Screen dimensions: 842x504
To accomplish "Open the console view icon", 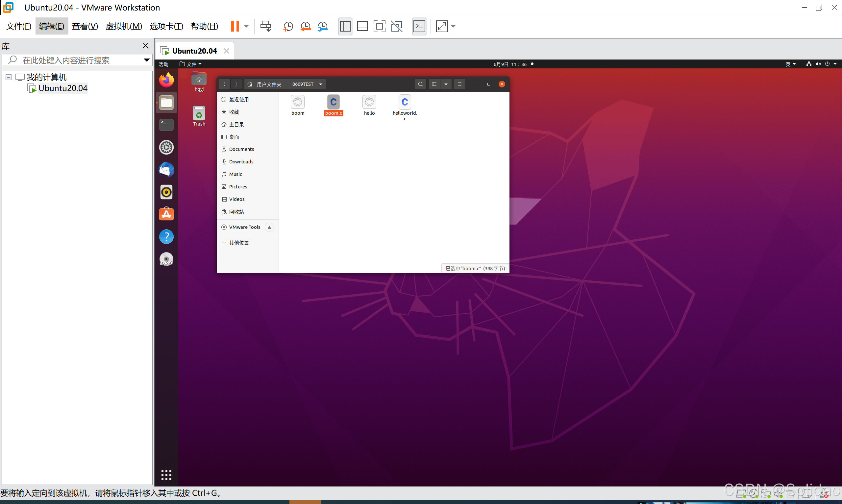I will (419, 26).
